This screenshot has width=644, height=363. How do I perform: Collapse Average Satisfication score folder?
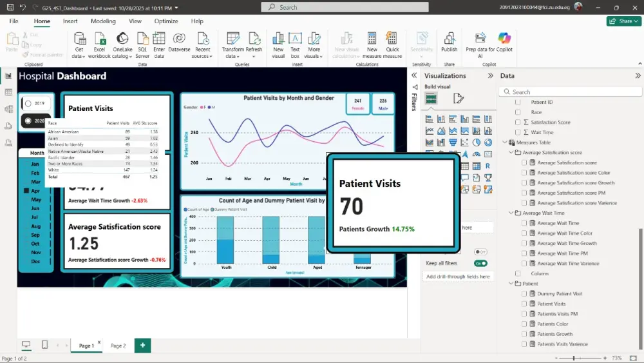[x=511, y=153]
